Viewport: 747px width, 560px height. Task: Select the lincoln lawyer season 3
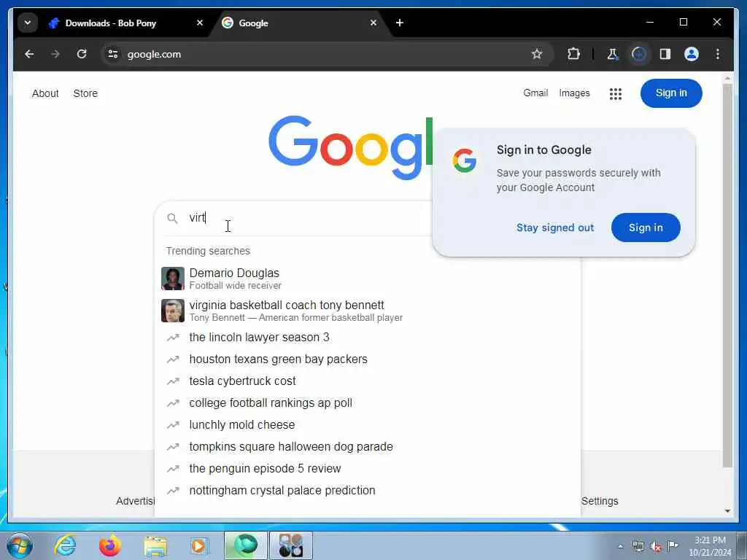point(367,337)
